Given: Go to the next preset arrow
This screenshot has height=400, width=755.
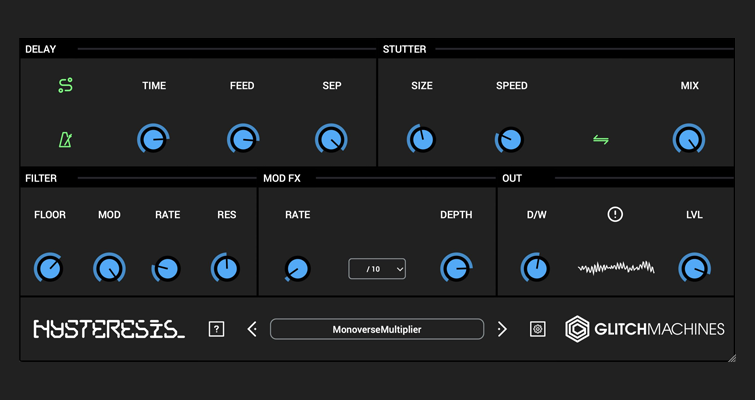Looking at the screenshot, I should tap(502, 329).
